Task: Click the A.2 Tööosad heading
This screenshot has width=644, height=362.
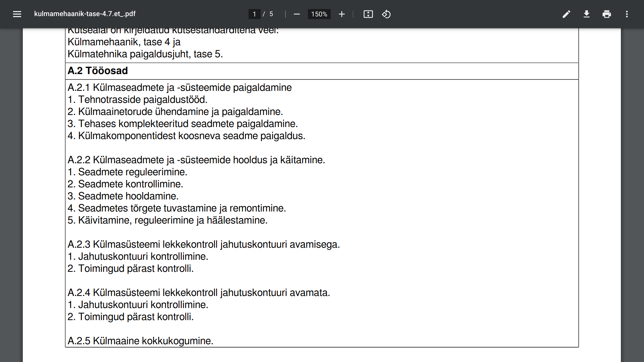Action: tap(98, 71)
